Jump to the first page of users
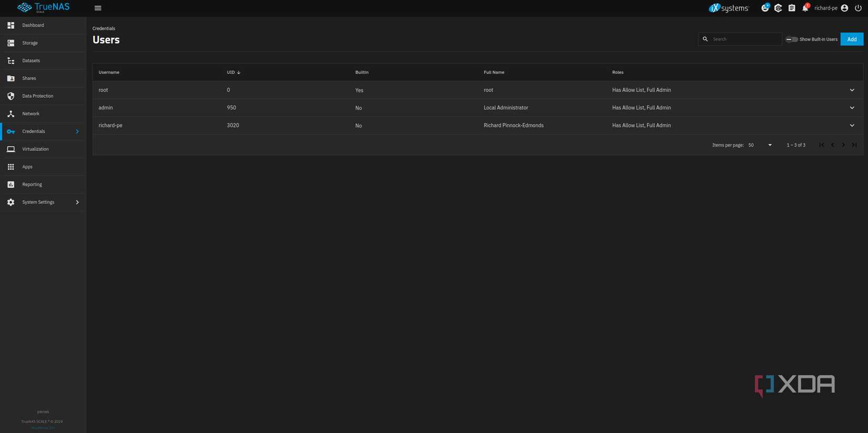This screenshot has height=433, width=868. [x=822, y=145]
